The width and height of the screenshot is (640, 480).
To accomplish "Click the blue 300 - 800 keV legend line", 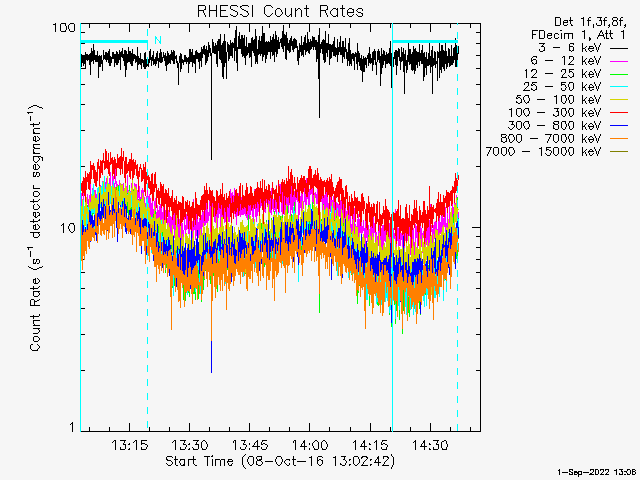I will pos(618,126).
